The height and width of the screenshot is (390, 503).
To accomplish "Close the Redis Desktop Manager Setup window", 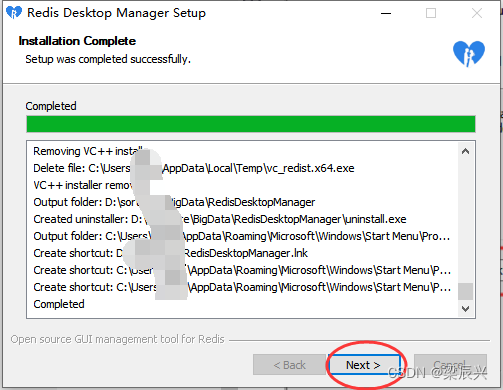I will point(477,13).
